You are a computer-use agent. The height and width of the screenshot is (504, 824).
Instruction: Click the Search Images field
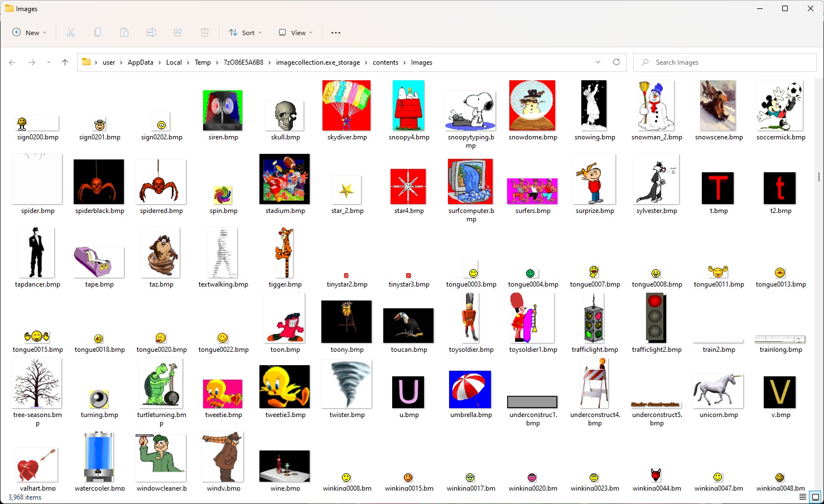pos(725,62)
